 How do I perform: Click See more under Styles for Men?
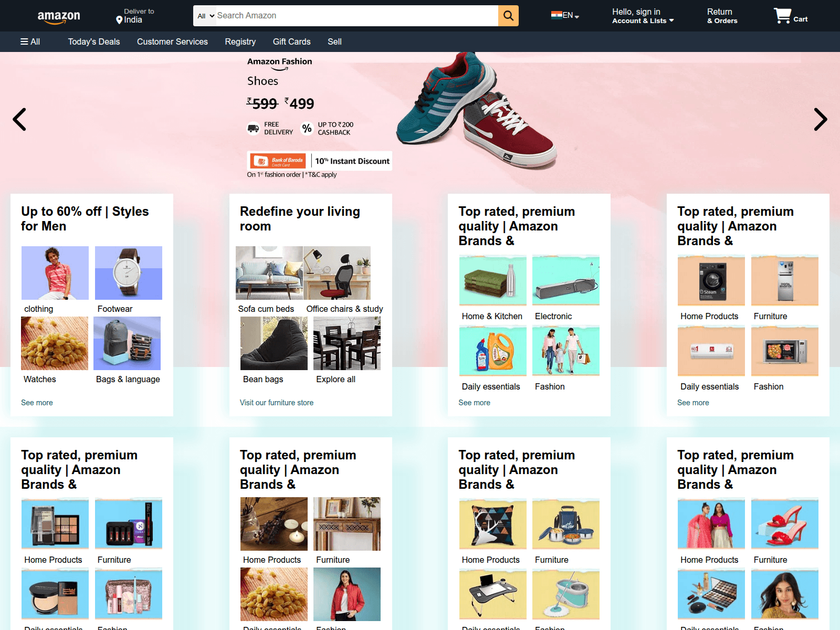pos(37,403)
